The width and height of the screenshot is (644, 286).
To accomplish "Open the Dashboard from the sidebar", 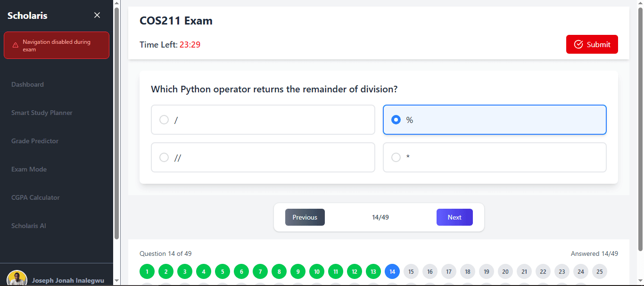I will 27,84.
